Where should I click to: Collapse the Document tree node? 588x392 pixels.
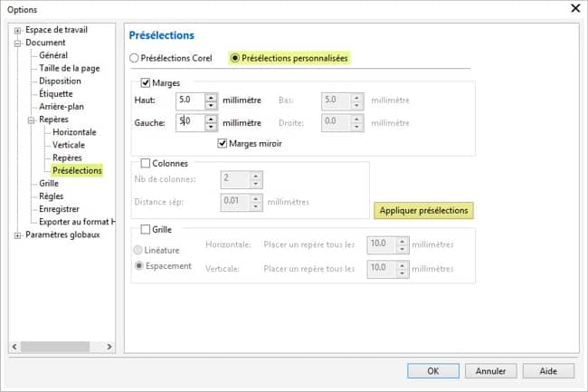pos(17,43)
